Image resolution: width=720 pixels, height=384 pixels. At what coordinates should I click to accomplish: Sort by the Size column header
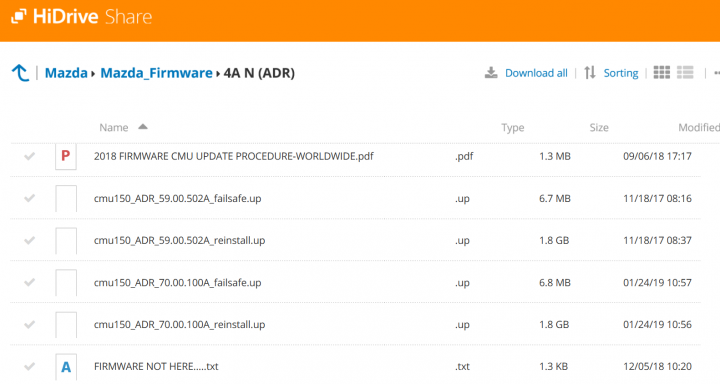click(599, 128)
